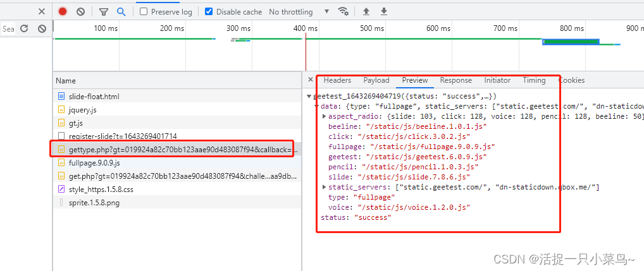Uncheck the Disable cache checkbox
Image resolution: width=644 pixels, height=271 pixels.
[x=209, y=11]
